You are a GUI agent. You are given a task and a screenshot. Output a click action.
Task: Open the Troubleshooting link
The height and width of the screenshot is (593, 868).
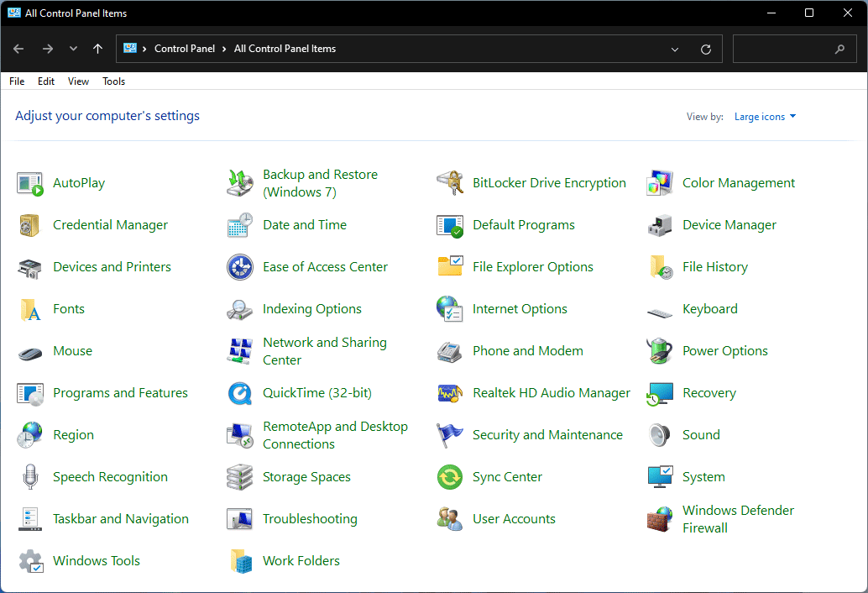310,519
